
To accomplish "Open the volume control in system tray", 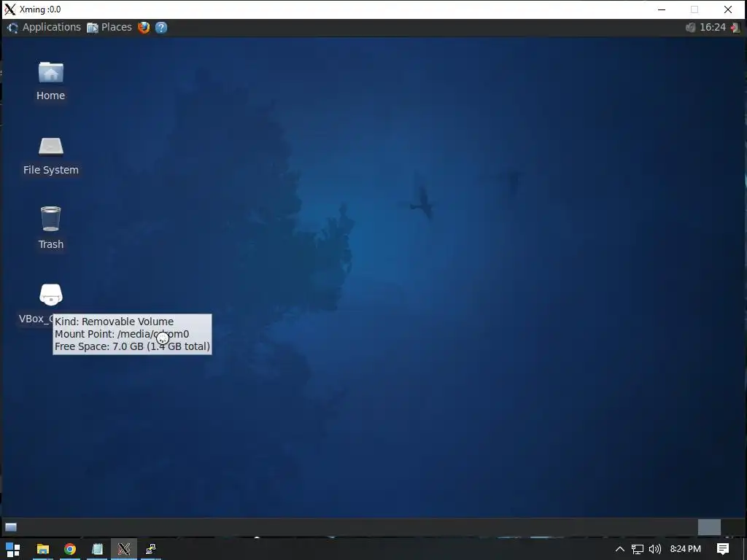I will (x=655, y=549).
